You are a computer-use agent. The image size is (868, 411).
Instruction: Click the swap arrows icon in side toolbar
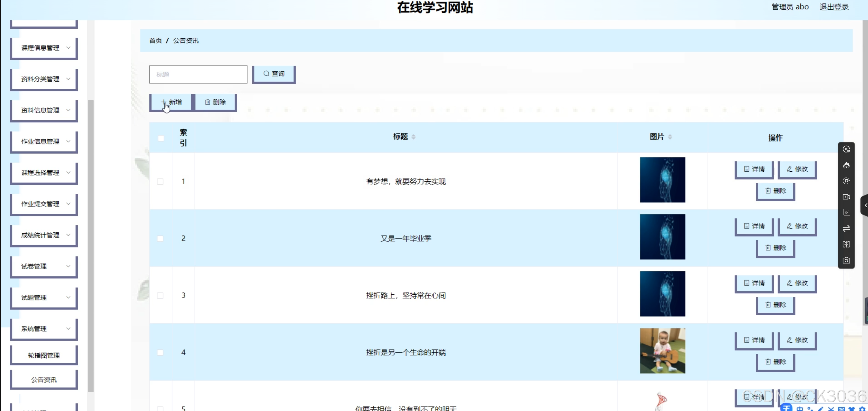click(846, 229)
